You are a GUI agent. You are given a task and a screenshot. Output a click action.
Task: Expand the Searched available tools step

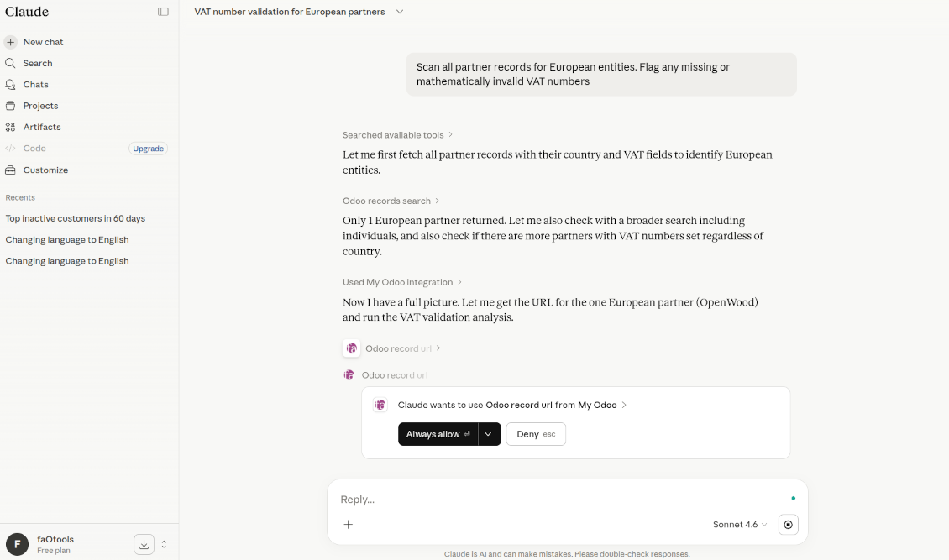(398, 134)
